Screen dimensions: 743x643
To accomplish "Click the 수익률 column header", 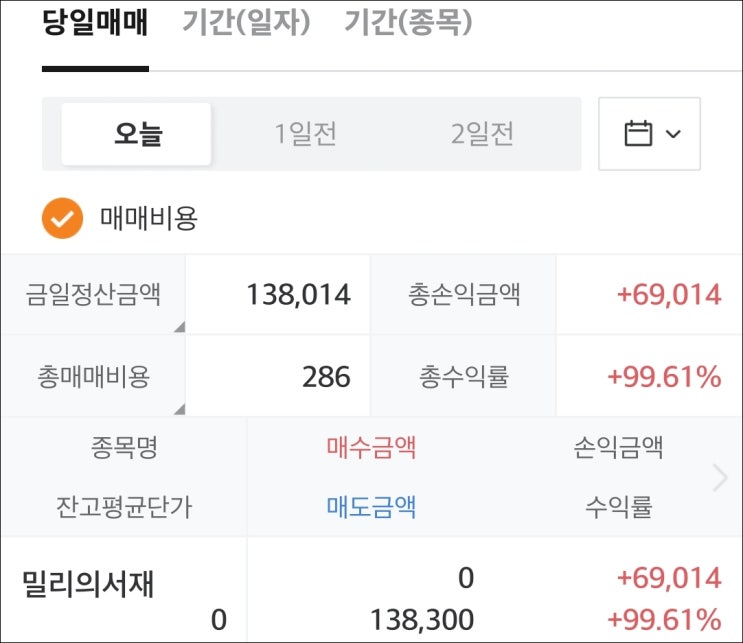I will [x=619, y=507].
